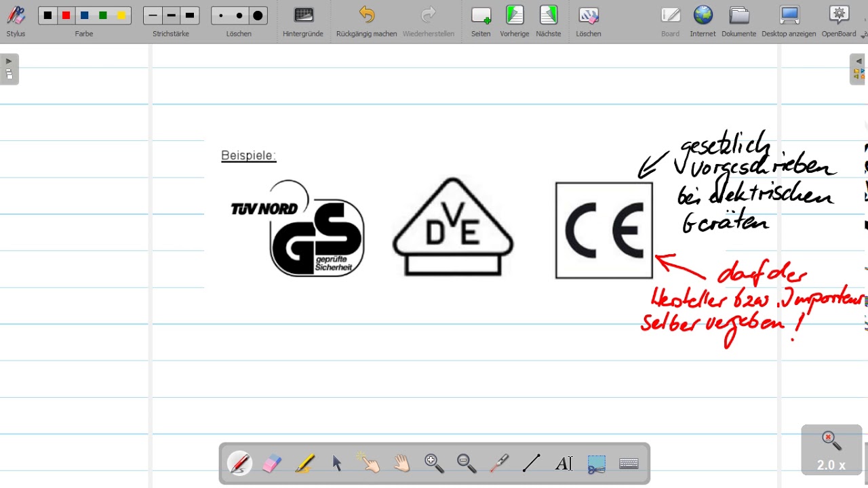This screenshot has height=488, width=868.
Task: Select the largest eraser size dot
Action: [x=258, y=16]
